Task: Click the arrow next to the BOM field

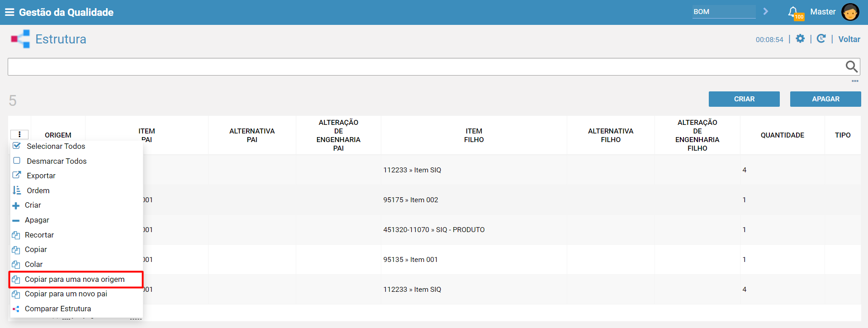Action: (x=766, y=11)
